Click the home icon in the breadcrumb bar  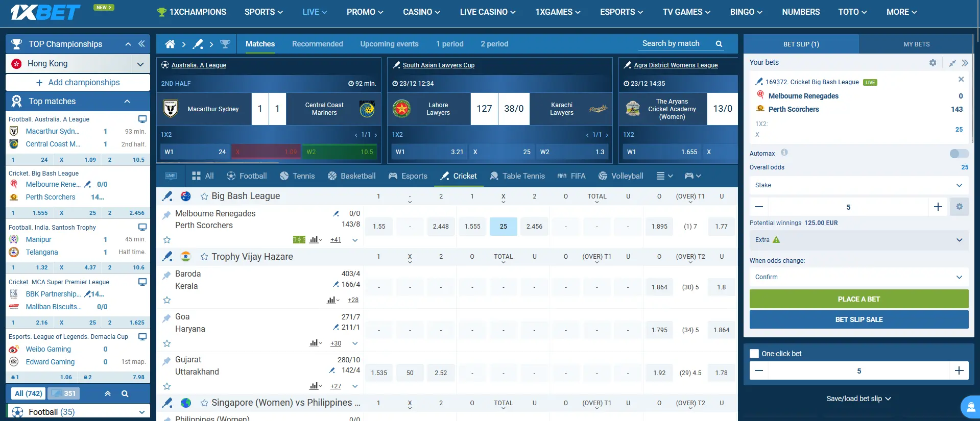click(x=170, y=44)
